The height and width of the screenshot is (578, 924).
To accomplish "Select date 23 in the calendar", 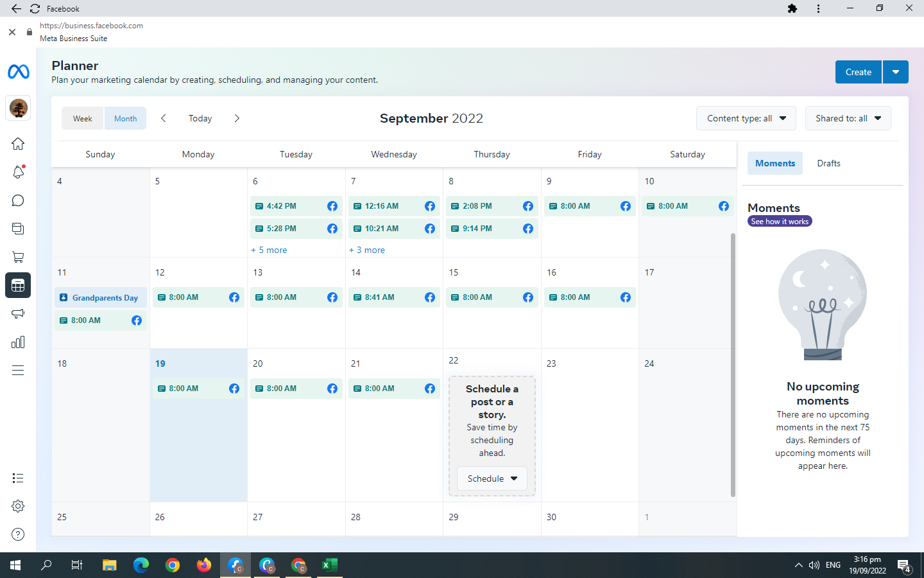I will 551,363.
